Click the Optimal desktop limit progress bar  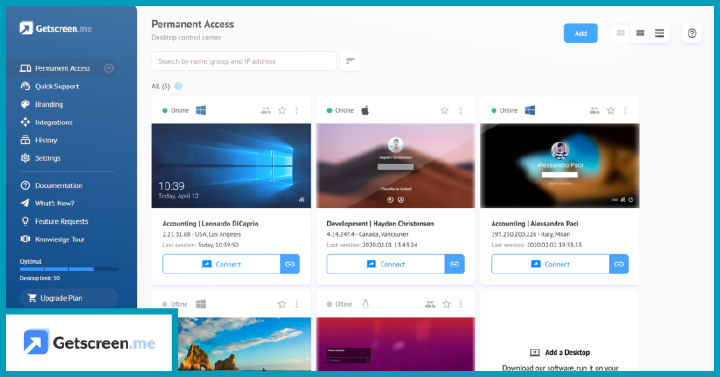pyautogui.click(x=69, y=269)
